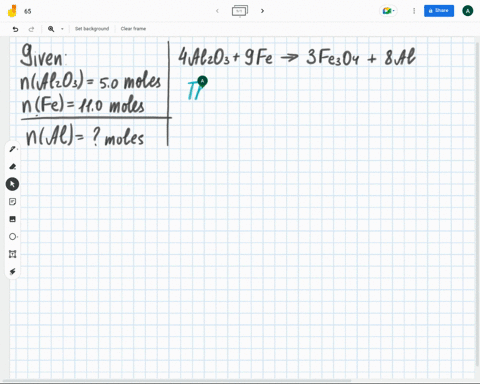480x384 pixels.
Task: Go to the previous frame arrow
Action: (x=217, y=11)
